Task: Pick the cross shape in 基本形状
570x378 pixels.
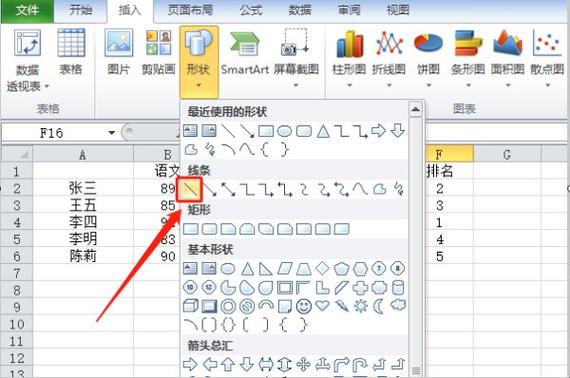Action: click(x=361, y=288)
